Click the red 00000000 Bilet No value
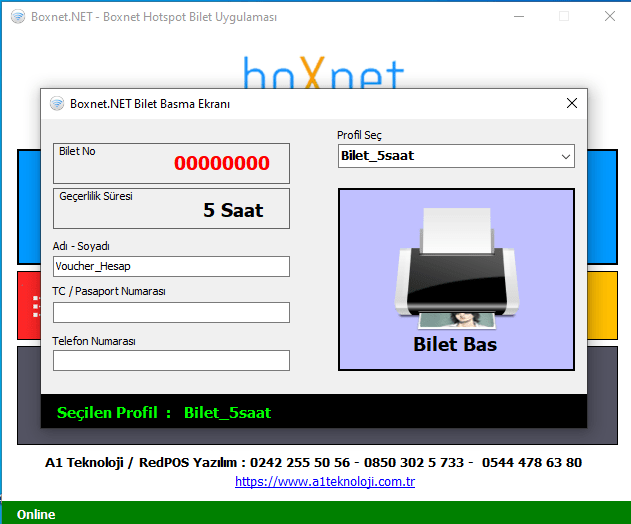Viewport: 631px width, 524px height. click(x=222, y=163)
